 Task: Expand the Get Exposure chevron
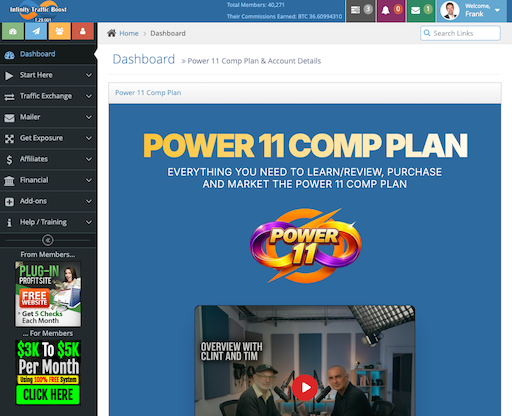(89, 138)
